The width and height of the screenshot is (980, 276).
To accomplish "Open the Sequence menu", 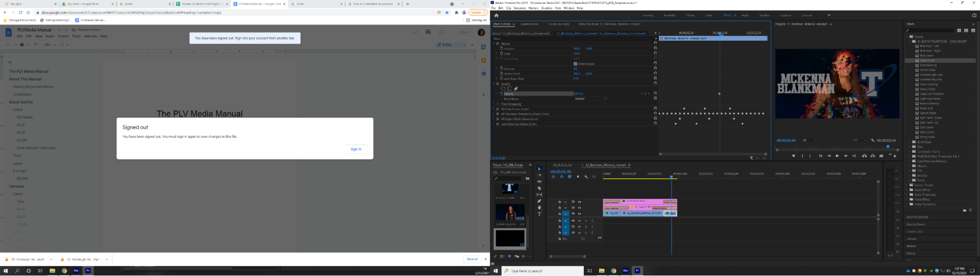I will [x=519, y=8].
